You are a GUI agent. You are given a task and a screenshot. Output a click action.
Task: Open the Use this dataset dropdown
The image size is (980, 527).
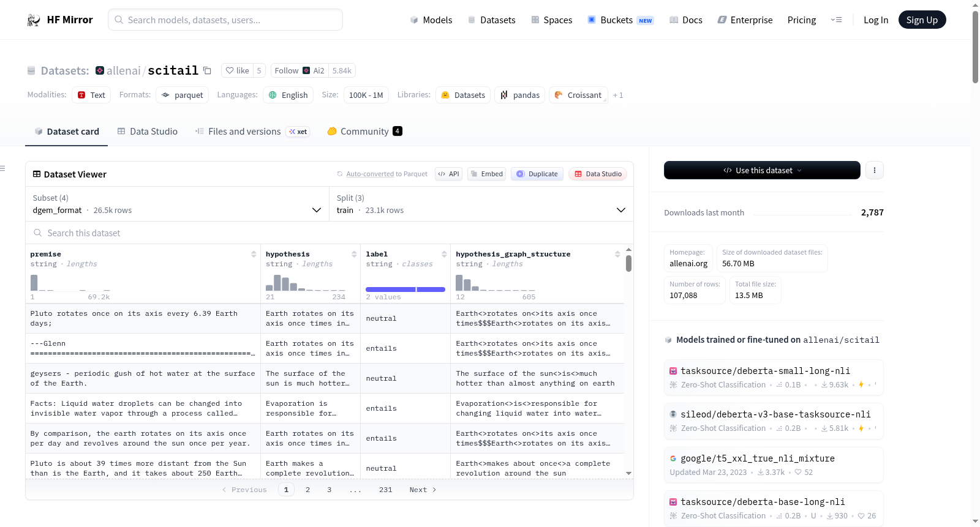pos(762,170)
